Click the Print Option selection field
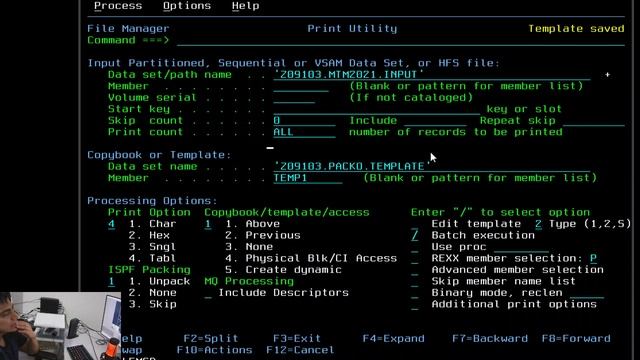The image size is (640, 360). pos(111,224)
